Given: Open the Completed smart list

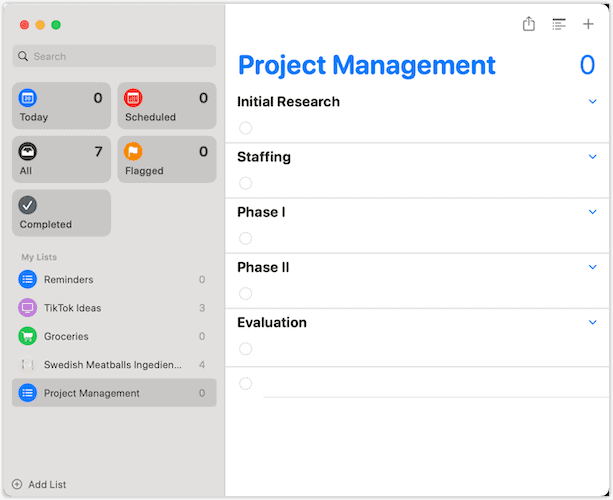Looking at the screenshot, I should click(x=61, y=213).
